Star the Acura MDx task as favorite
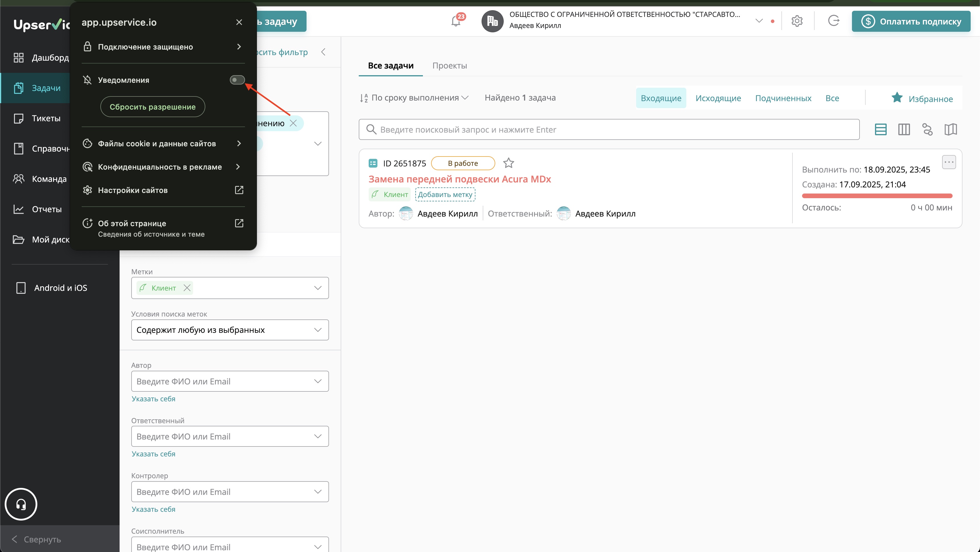Image resolution: width=980 pixels, height=552 pixels. pos(508,163)
